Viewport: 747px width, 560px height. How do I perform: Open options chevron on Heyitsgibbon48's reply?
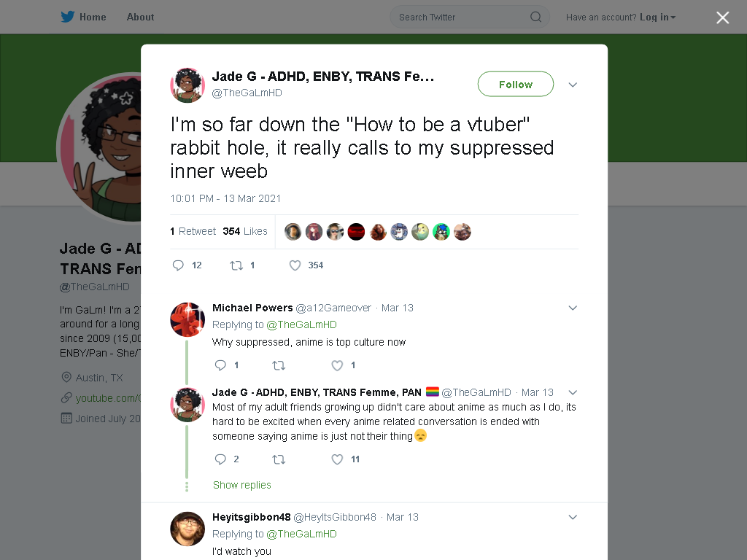coord(573,517)
